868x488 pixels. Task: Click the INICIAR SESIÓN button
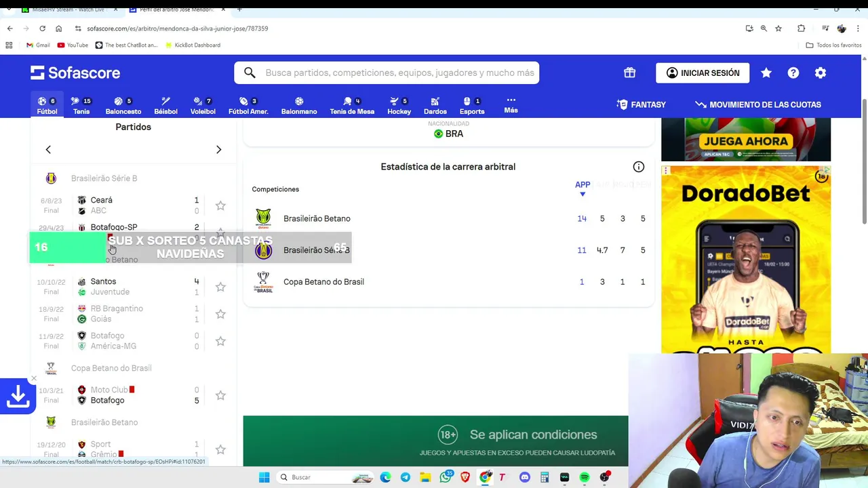point(703,73)
